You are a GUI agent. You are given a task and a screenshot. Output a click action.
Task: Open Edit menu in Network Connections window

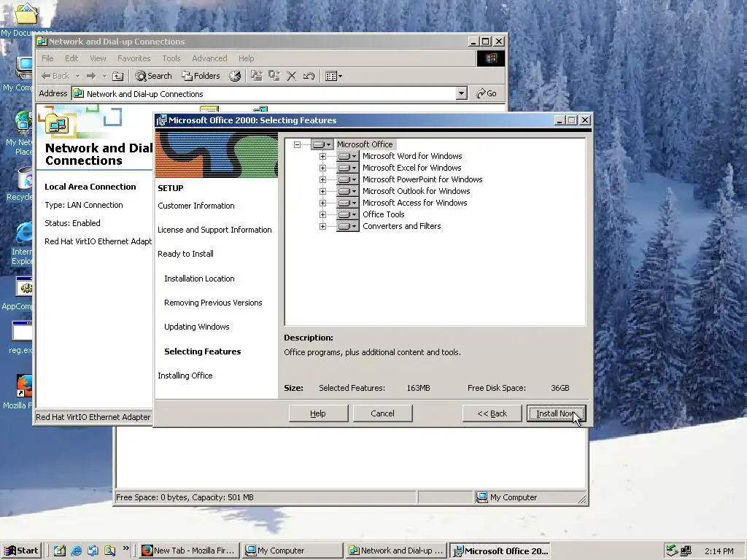71,58
